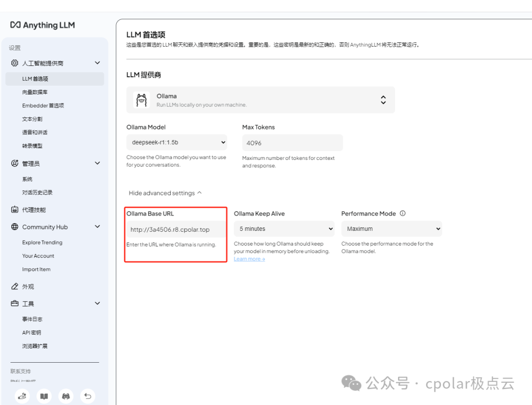Open API 密钥 under 工具
This screenshot has height=405, width=532.
(32, 333)
